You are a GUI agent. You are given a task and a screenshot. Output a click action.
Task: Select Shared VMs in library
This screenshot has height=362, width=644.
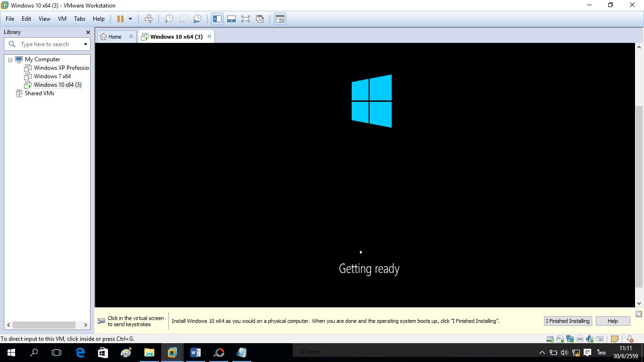click(x=35, y=93)
